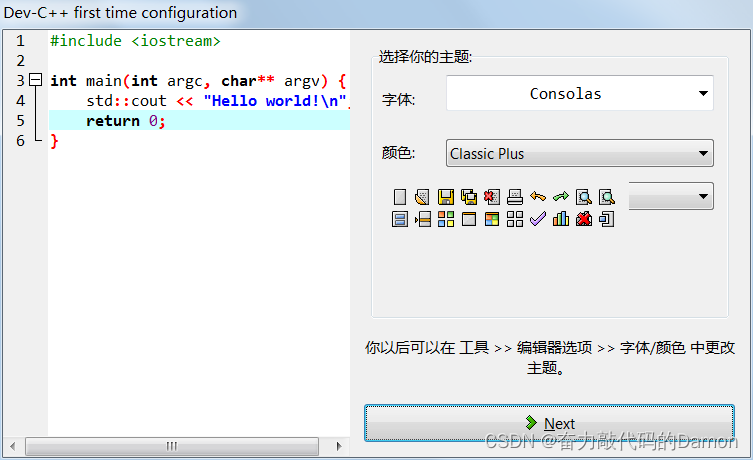This screenshot has height=460, width=753.
Task: Click the green Redo arrow icon
Action: click(561, 196)
